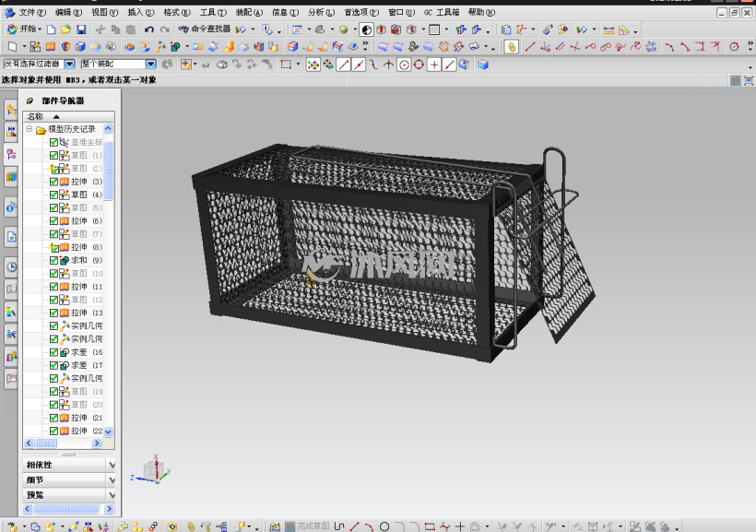The height and width of the screenshot is (532, 756).
Task: Uncheck the 拉伸 (21) feature checkbox
Action: point(54,418)
